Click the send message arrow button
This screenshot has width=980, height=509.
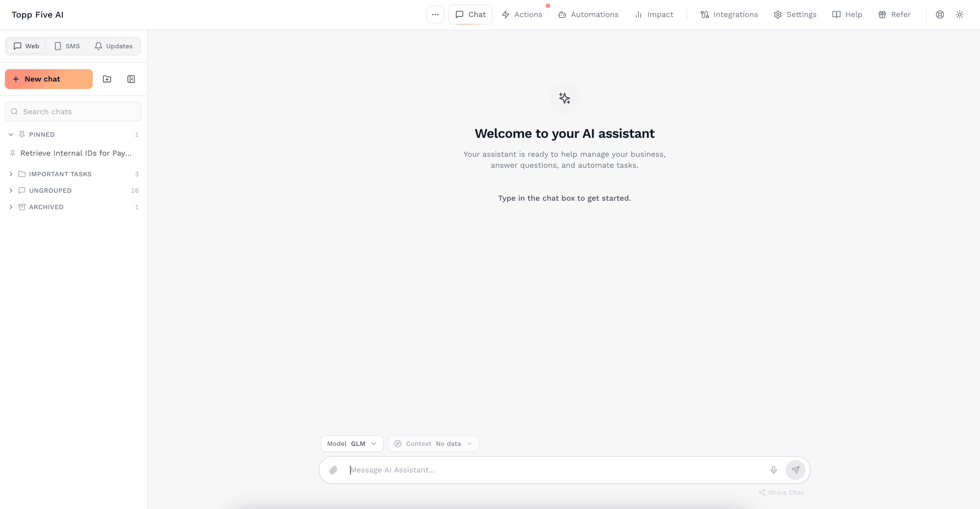tap(795, 470)
